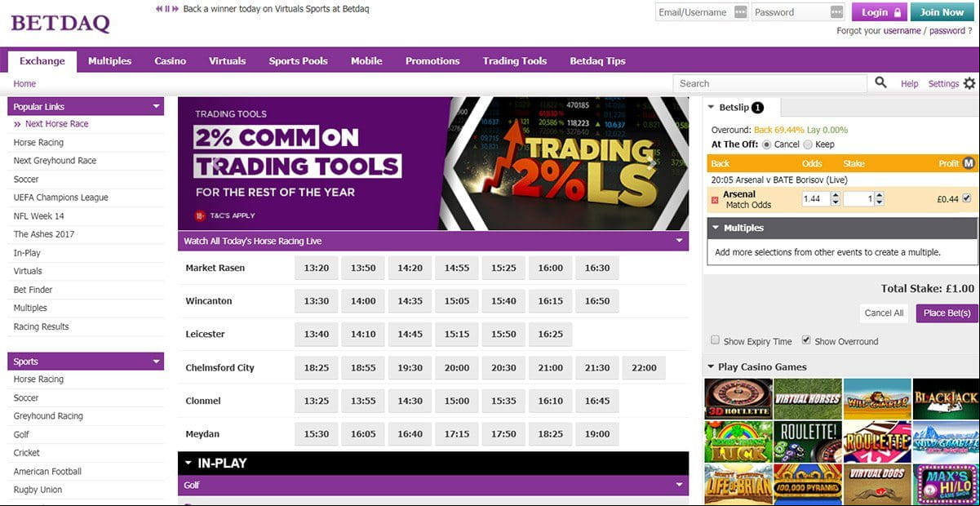Select the Chelmsford City 22:00 race

tap(644, 368)
